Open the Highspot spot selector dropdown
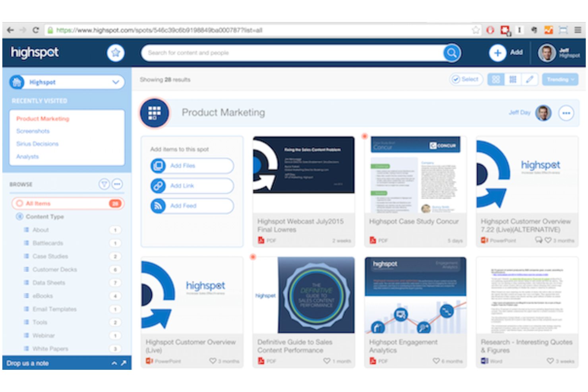The width and height of the screenshot is (588, 392). click(x=67, y=82)
